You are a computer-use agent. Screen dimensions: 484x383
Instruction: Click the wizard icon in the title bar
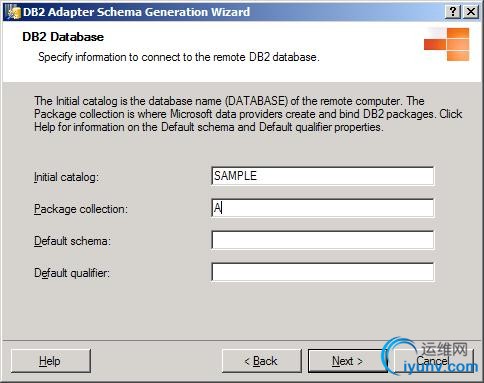click(14, 12)
